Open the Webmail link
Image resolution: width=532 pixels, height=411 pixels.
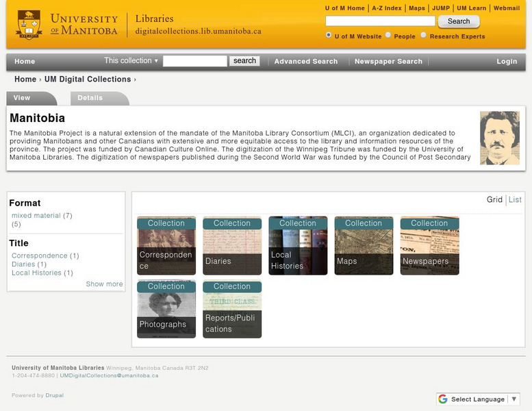[507, 8]
